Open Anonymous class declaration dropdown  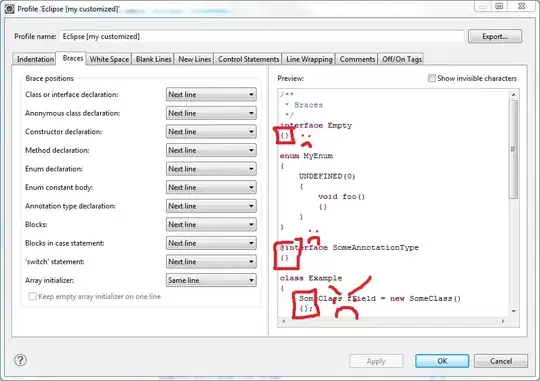(x=211, y=113)
